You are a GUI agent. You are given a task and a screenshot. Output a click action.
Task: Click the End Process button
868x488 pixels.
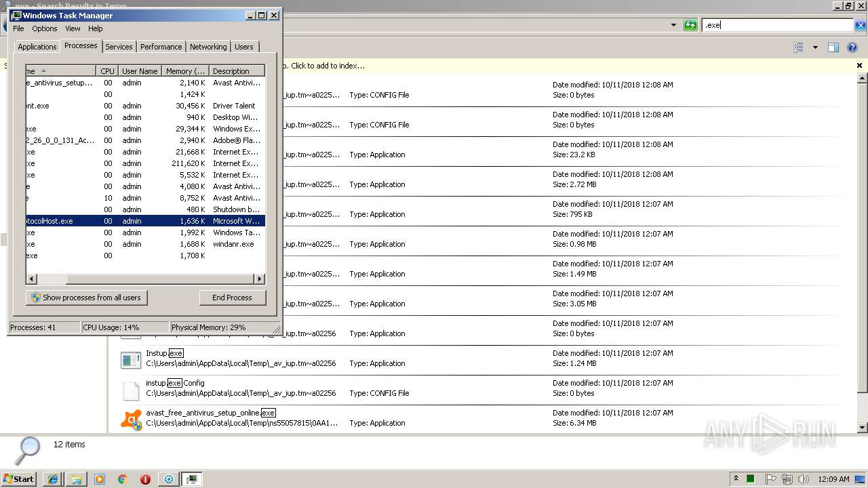pos(233,298)
